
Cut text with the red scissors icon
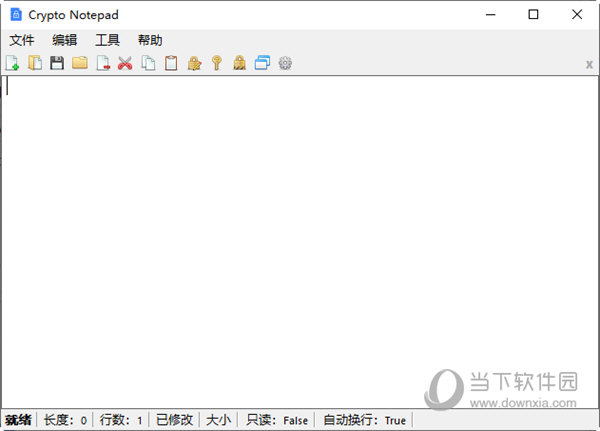click(125, 63)
